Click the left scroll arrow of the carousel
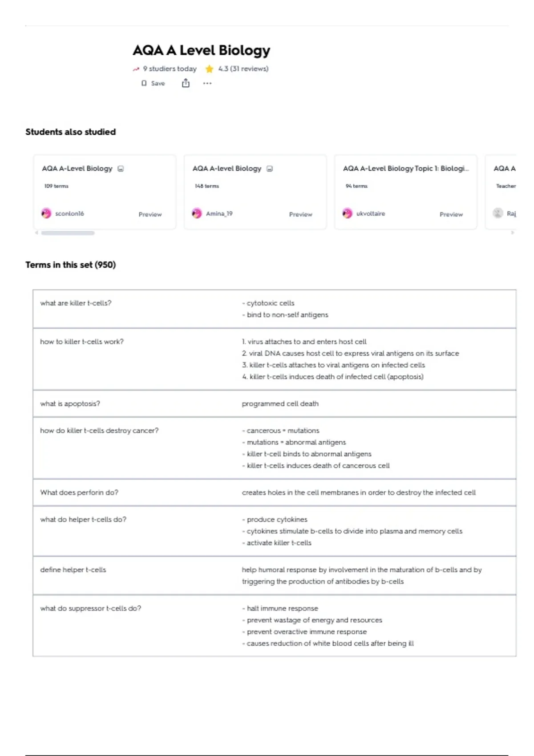 point(36,233)
